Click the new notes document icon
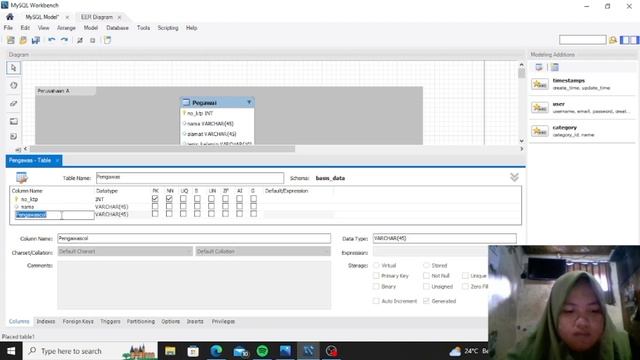This screenshot has width=640, height=360. tap(107, 40)
